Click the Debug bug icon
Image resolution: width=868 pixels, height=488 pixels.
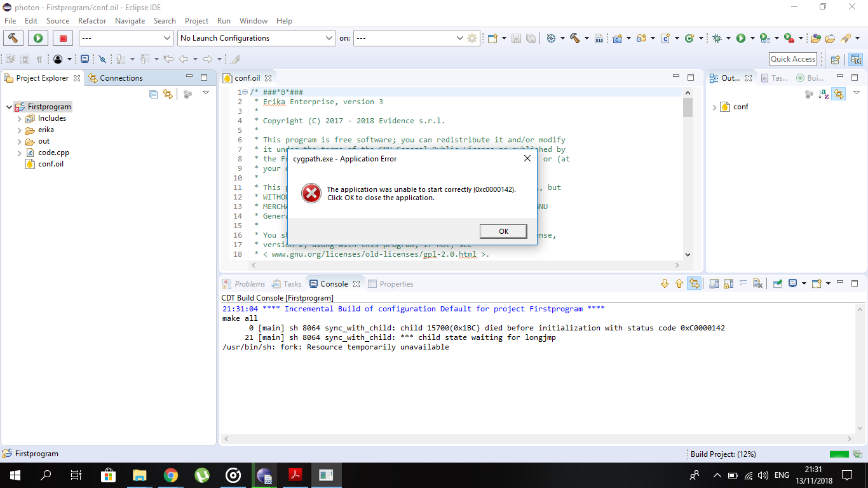[717, 38]
